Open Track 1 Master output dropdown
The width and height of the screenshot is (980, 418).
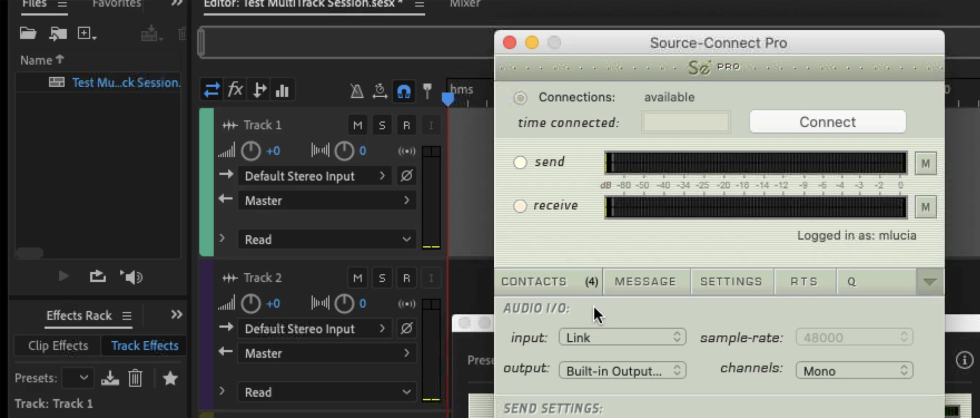(x=327, y=200)
